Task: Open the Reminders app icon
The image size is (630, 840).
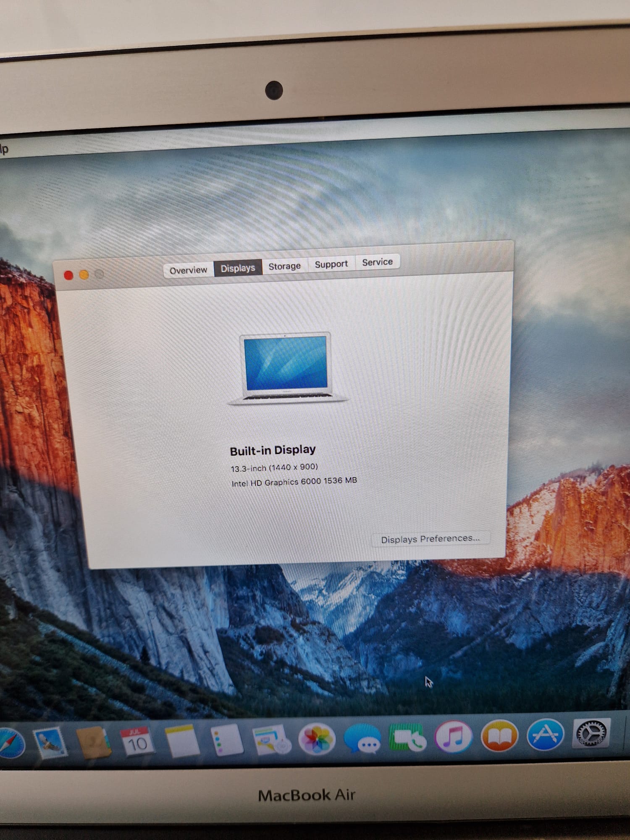Action: point(227,740)
